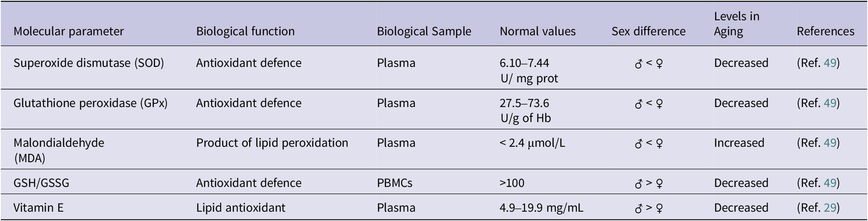Select the Sex difference column header
The image size is (868, 221).
pyautogui.click(x=648, y=32)
